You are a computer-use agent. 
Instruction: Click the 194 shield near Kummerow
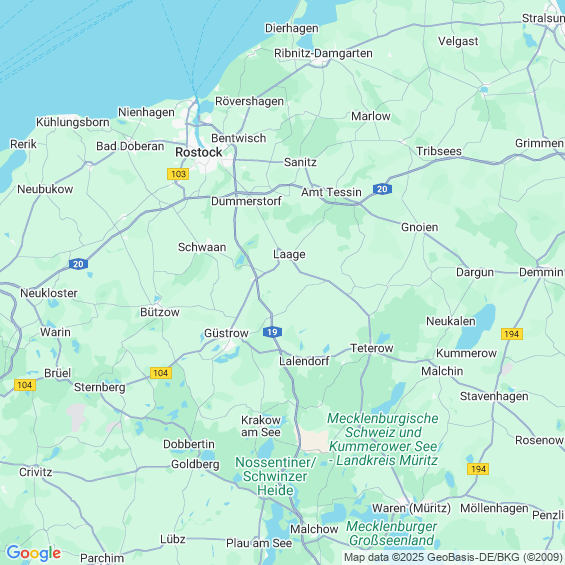point(512,334)
